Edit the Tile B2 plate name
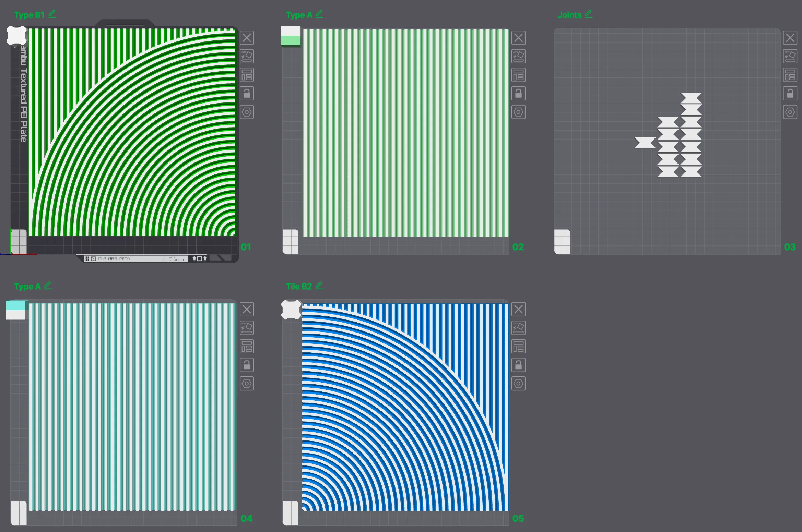 point(319,286)
